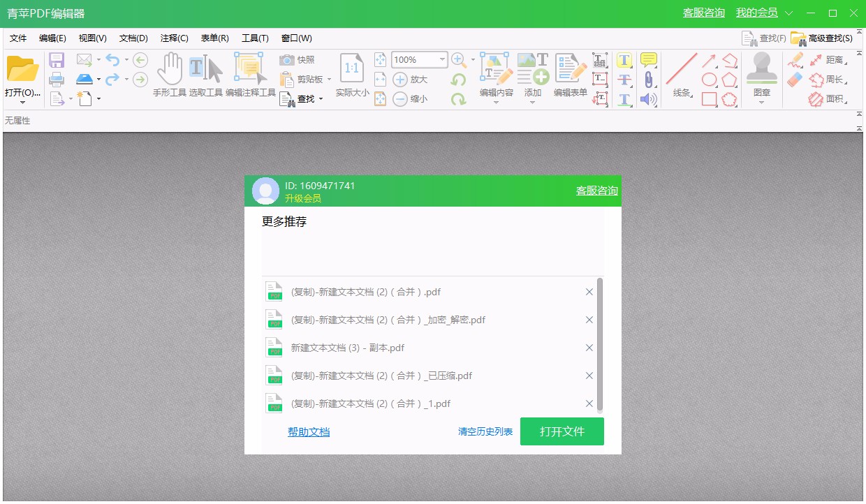Open the 帮助文档 link
The image size is (866, 504).
309,431
